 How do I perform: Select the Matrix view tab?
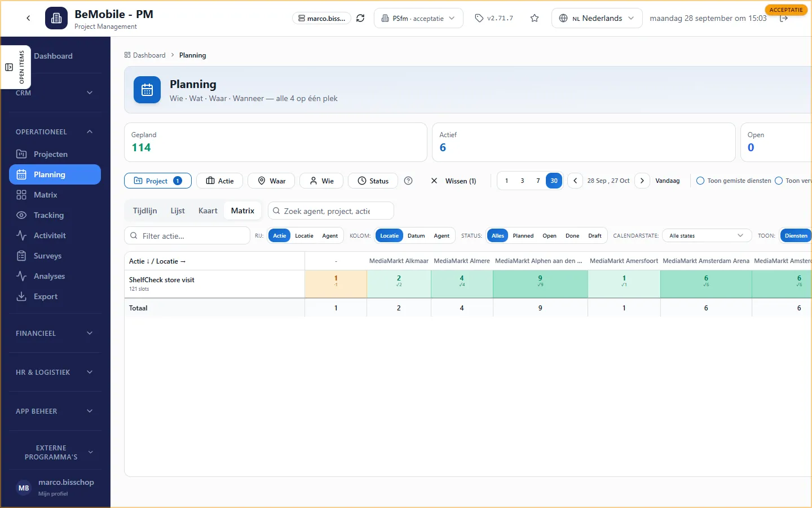[x=242, y=211]
